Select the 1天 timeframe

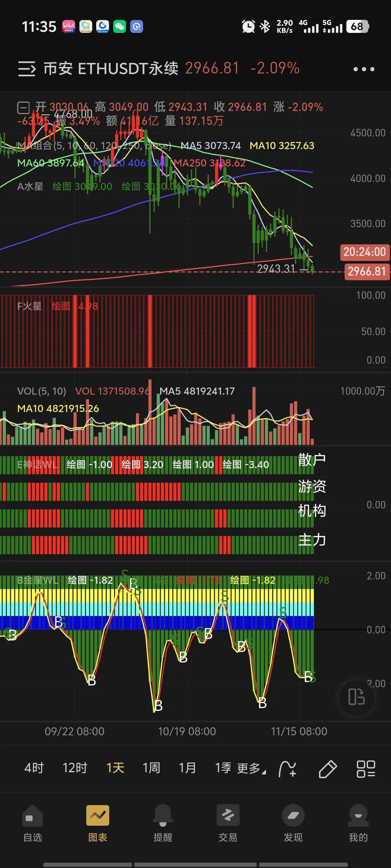pyautogui.click(x=115, y=768)
